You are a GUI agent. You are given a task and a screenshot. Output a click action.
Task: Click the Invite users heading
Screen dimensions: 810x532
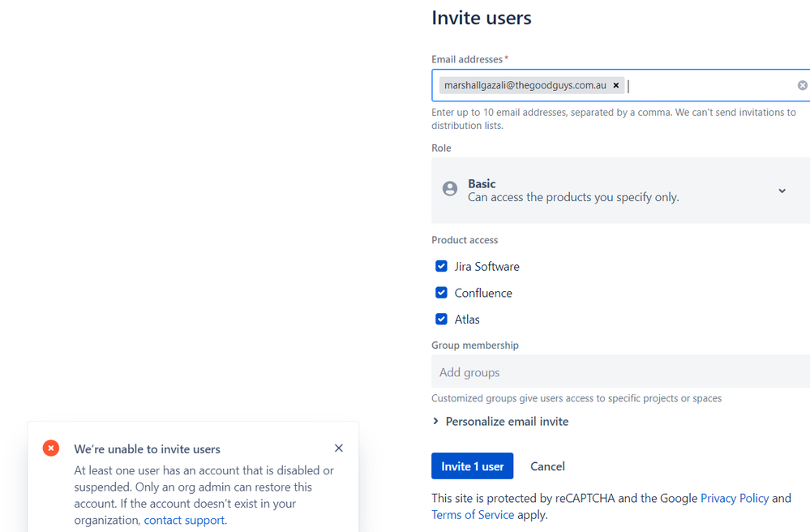482,18
